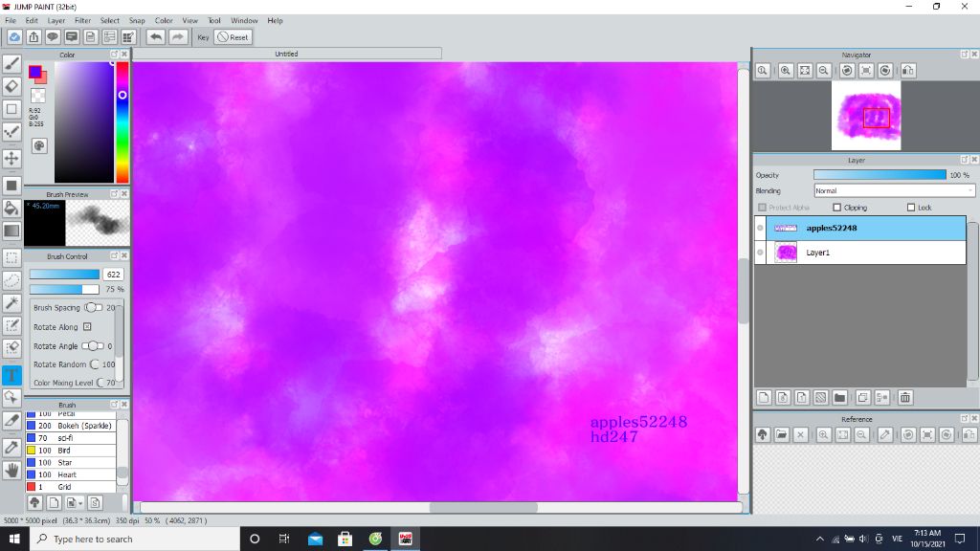Open the Filter menu
Screen dimensions: 980x551
click(82, 21)
